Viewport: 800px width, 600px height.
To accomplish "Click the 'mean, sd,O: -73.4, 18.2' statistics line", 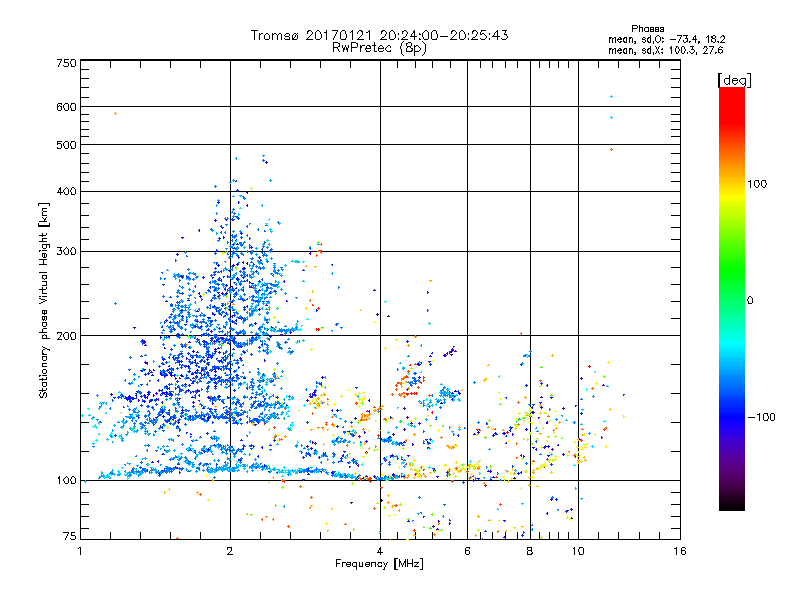I will [x=666, y=39].
